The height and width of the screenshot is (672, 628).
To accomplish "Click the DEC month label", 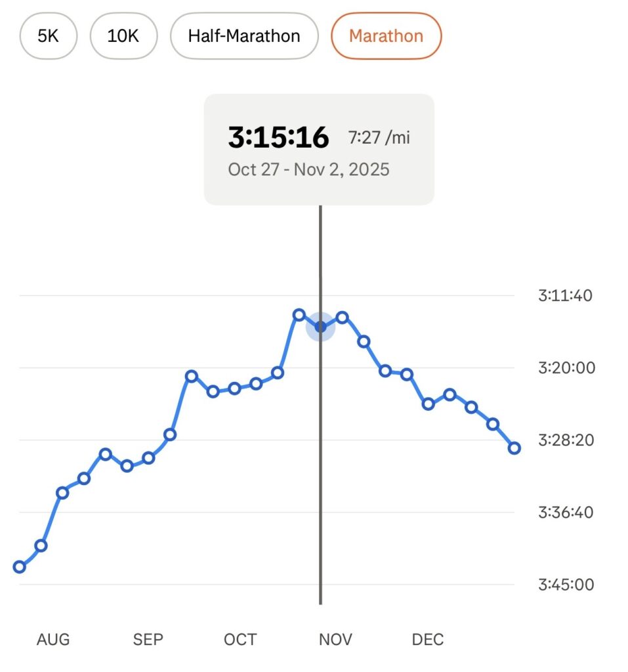I will [428, 639].
